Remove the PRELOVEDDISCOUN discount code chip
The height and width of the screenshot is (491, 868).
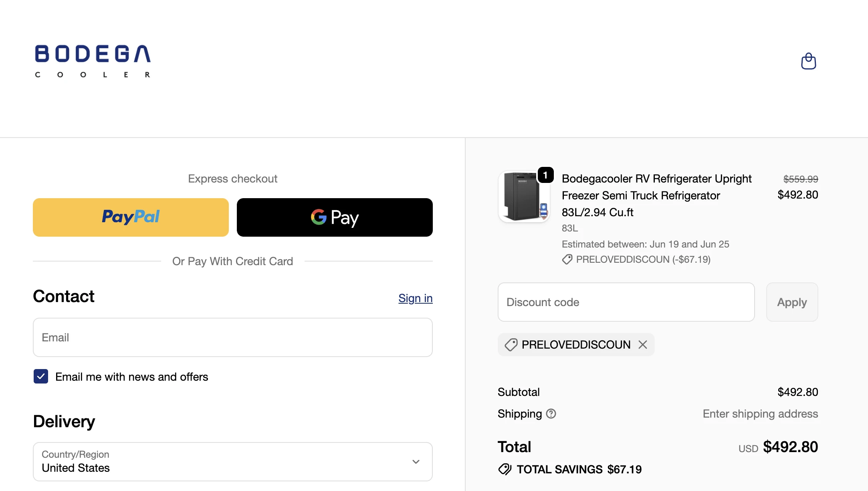(643, 345)
